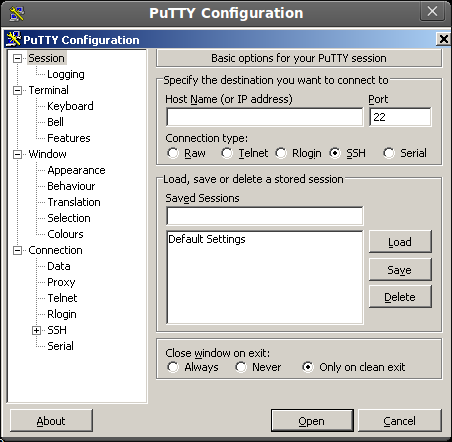Image resolution: width=452 pixels, height=442 pixels.
Task: Focus the Host Name input field
Action: coord(265,117)
